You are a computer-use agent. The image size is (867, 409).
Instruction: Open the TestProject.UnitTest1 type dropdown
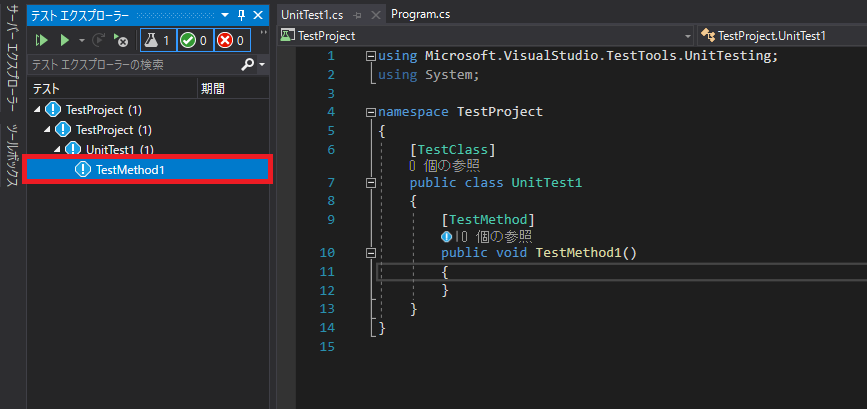pyautogui.click(x=780, y=35)
